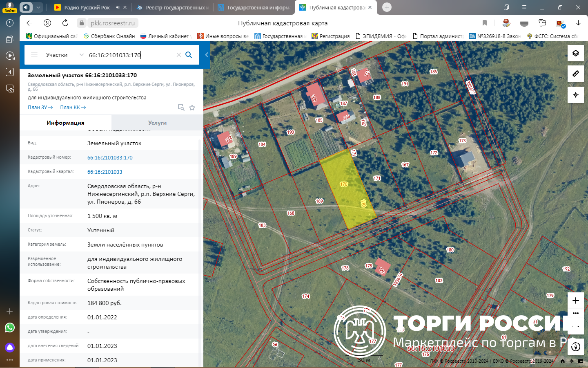Open the План КК link
588x368 pixels.
click(73, 108)
